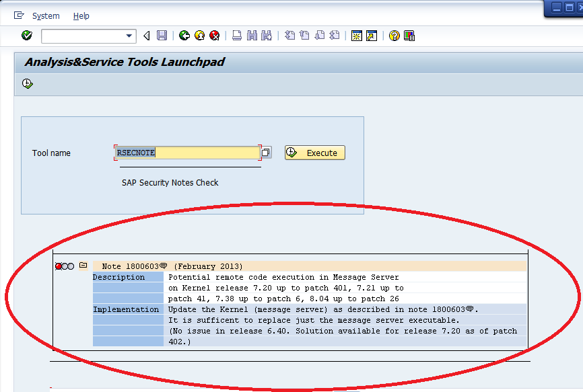
Task: Click 'It is sufficent to replace' line
Action: tap(314, 320)
